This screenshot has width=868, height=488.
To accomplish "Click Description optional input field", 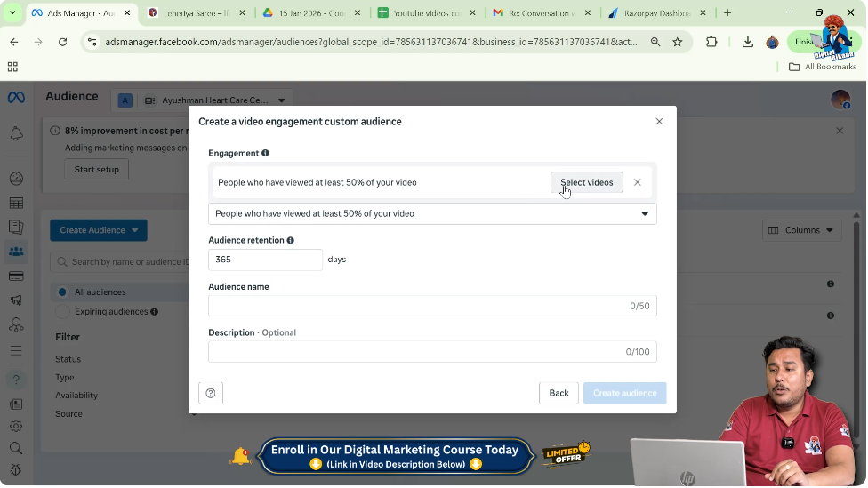I will (x=432, y=352).
